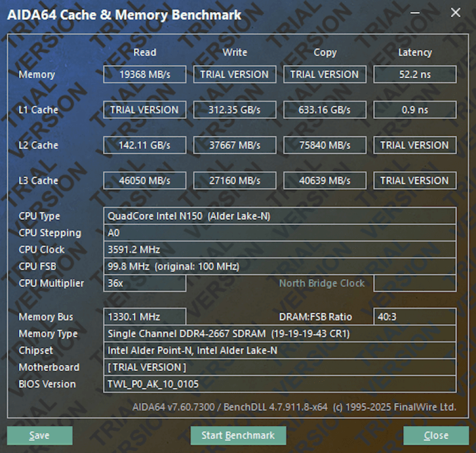Click the BIOS Version label
Image resolution: width=476 pixels, height=453 pixels.
[47, 384]
